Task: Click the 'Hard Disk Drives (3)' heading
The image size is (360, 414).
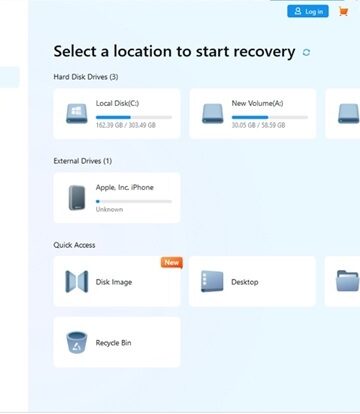Action: click(x=86, y=77)
